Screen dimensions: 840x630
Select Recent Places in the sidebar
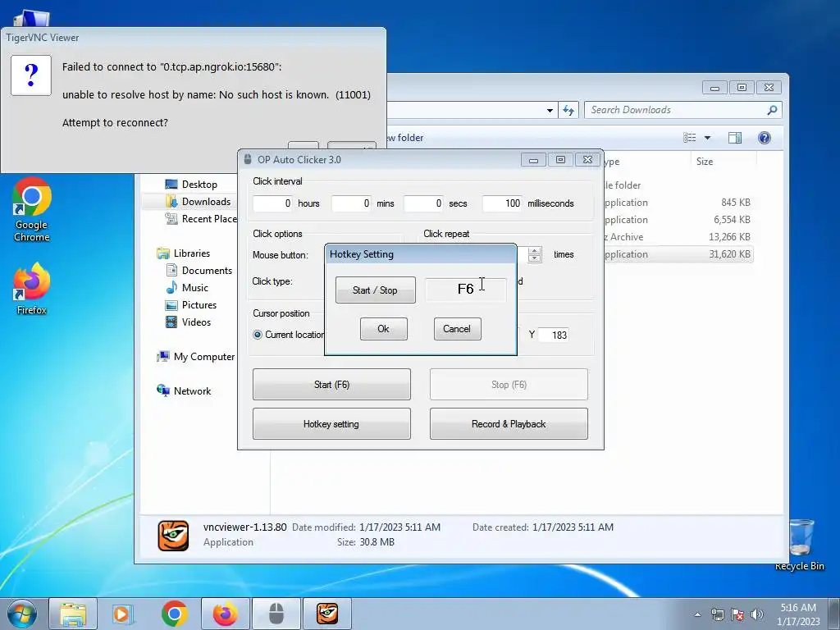(201, 218)
